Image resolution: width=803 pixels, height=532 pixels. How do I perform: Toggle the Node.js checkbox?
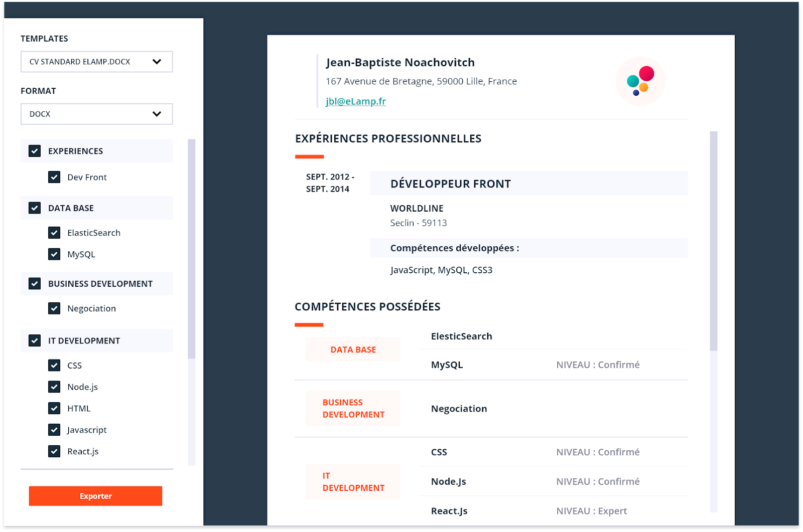pos(54,387)
